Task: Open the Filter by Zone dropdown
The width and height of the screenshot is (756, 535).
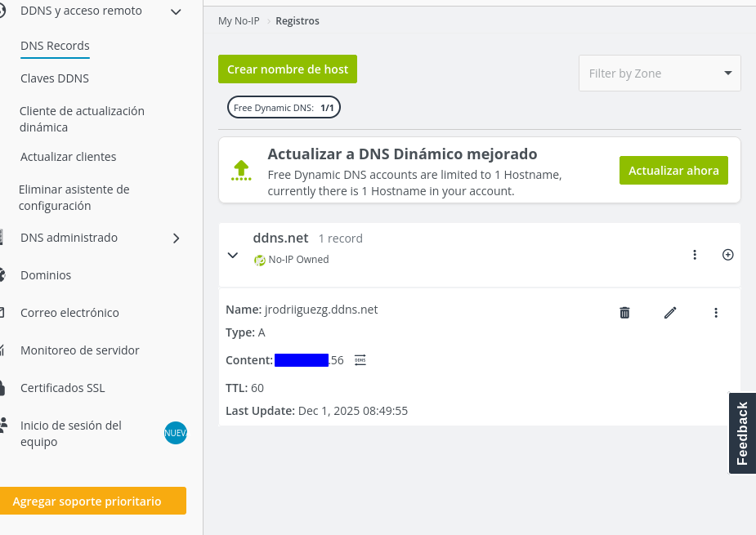Action: pos(660,74)
